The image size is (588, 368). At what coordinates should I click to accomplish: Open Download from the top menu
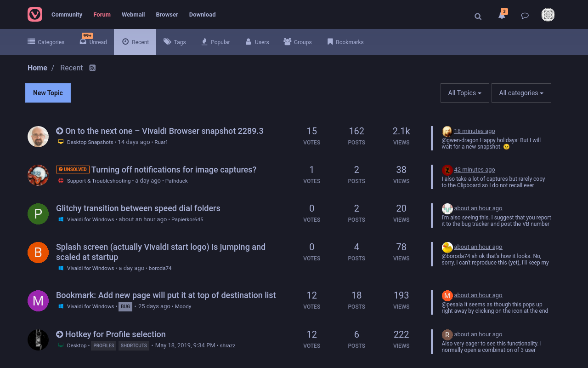(x=202, y=14)
